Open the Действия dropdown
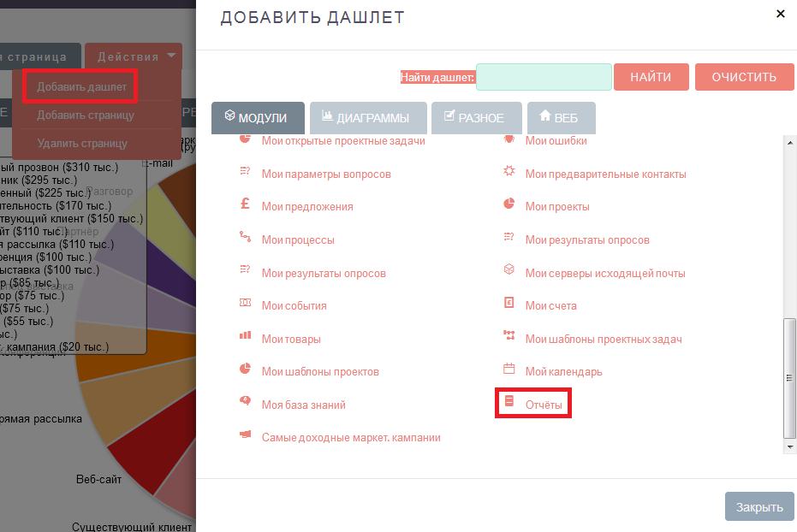The height and width of the screenshot is (532, 797). [134, 56]
